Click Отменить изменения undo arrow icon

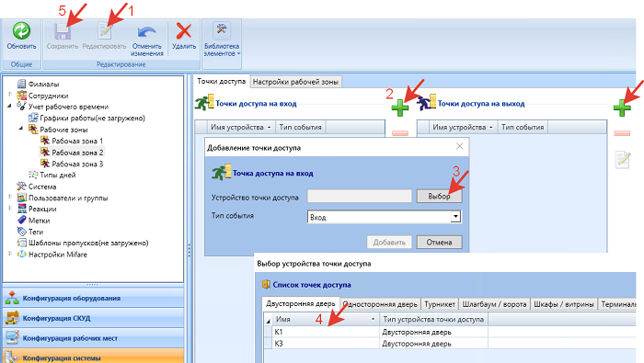pos(146,32)
